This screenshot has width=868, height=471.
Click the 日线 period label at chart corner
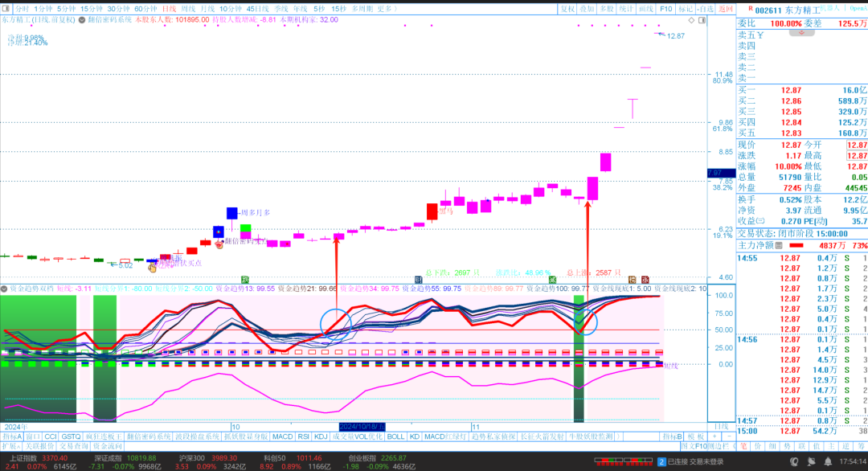[x=721, y=428]
